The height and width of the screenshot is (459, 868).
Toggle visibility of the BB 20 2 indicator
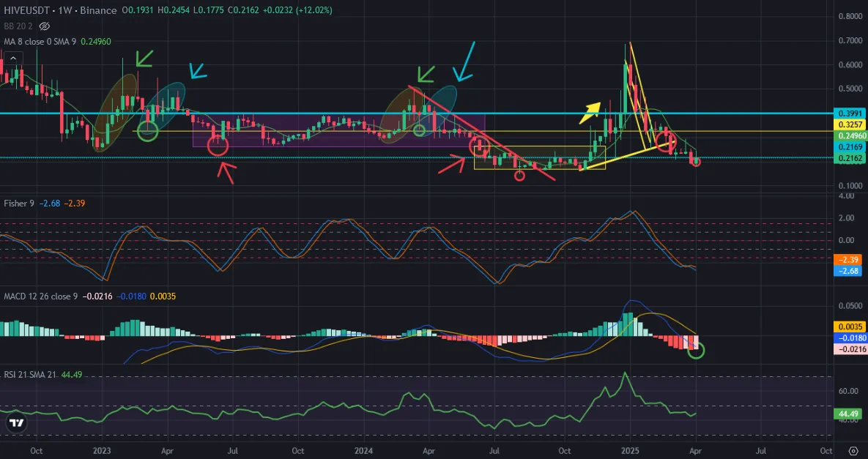click(x=45, y=26)
